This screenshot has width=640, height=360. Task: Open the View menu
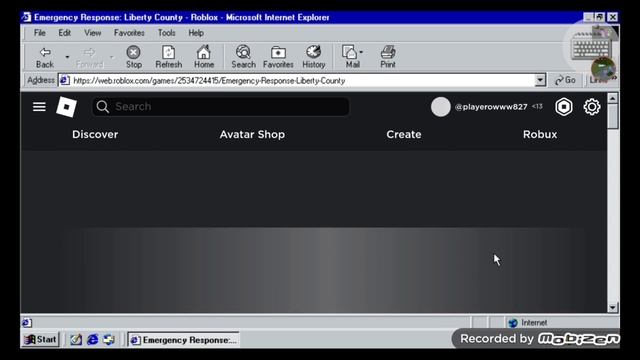(93, 33)
